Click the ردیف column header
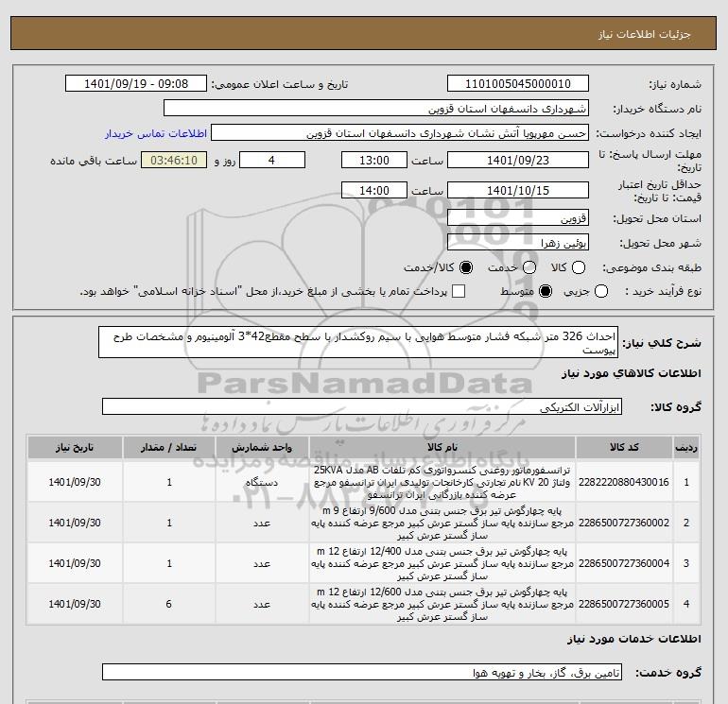 (x=686, y=447)
